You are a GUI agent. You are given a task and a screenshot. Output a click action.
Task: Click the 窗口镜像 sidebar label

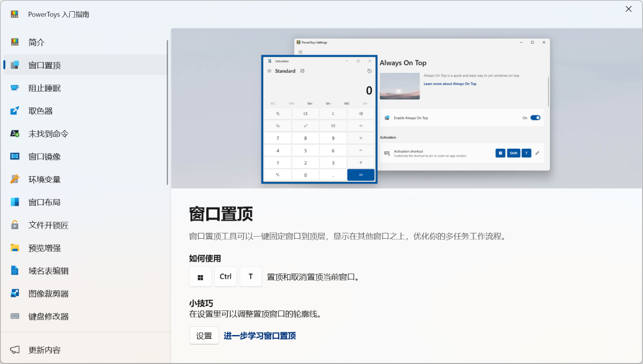(x=44, y=157)
